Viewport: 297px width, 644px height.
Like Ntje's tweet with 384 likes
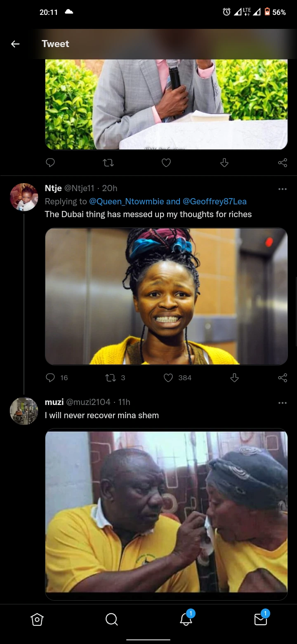168,378
